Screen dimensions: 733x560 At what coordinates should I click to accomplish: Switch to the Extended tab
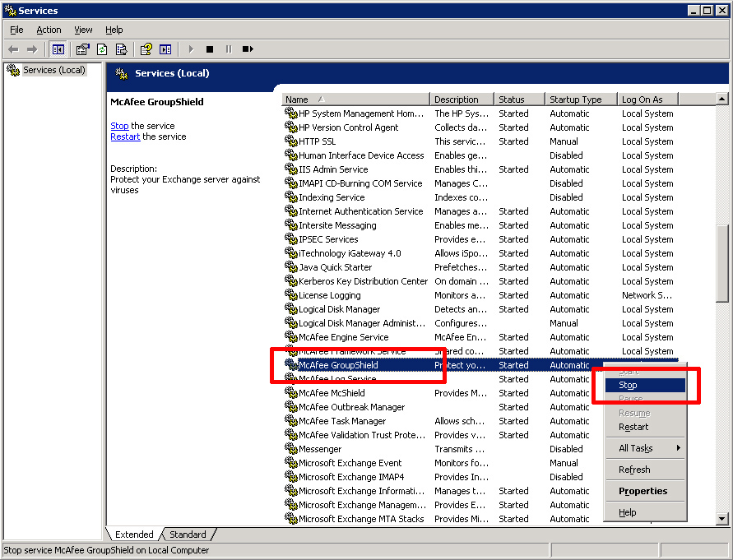(134, 535)
